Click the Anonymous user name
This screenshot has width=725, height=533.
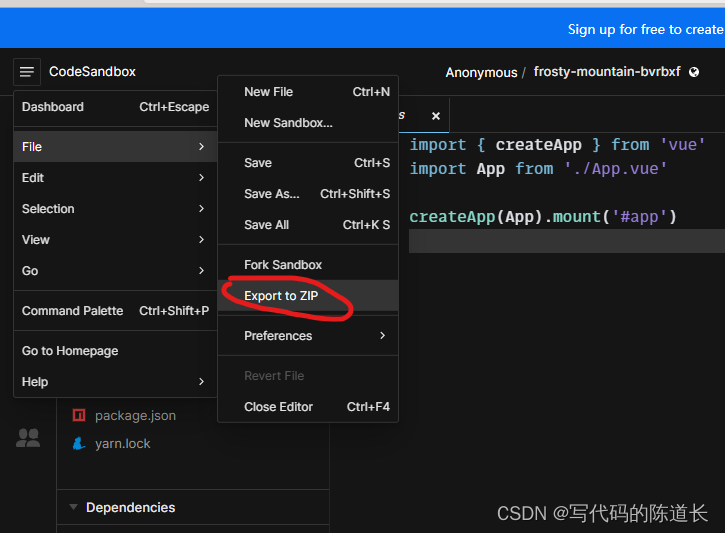click(x=481, y=73)
